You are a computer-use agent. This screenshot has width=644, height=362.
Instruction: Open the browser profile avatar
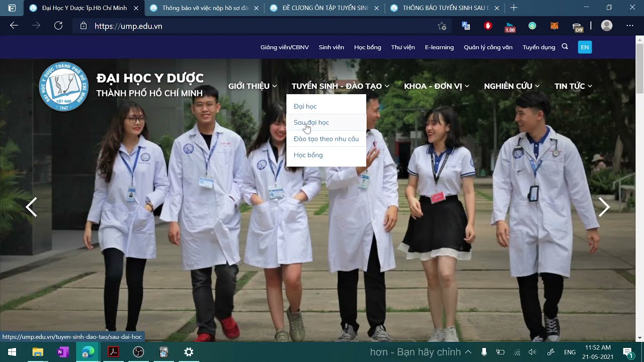click(x=607, y=26)
